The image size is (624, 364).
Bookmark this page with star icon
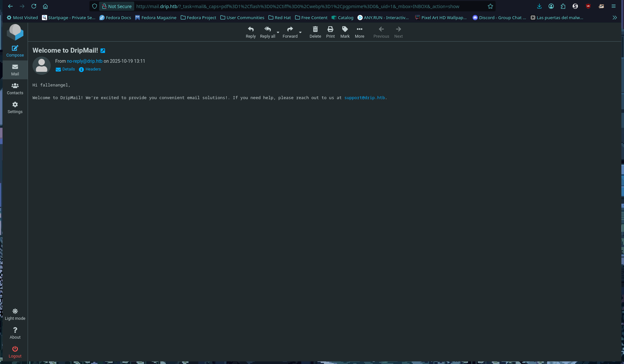(x=490, y=6)
